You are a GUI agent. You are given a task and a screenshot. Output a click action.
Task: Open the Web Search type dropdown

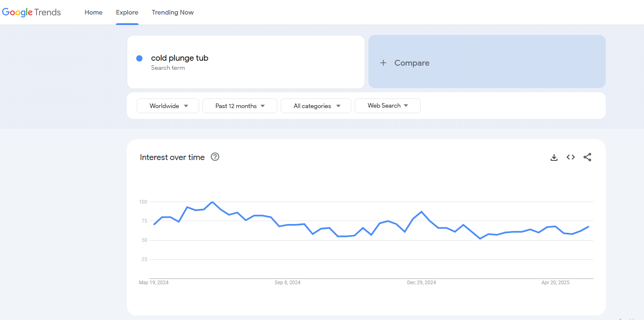pyautogui.click(x=387, y=106)
